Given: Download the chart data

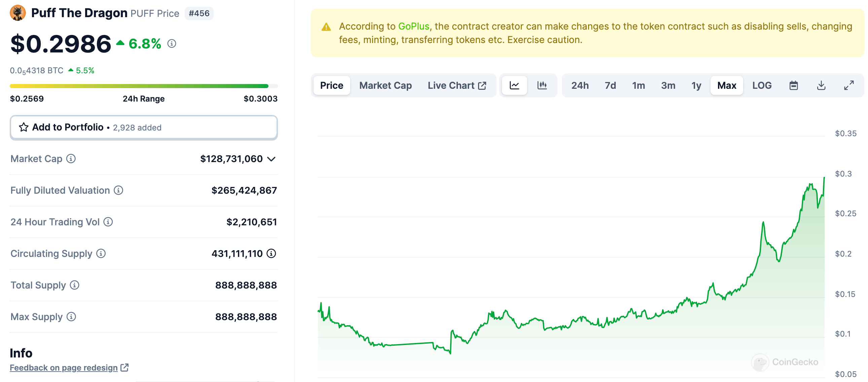Looking at the screenshot, I should (x=822, y=85).
